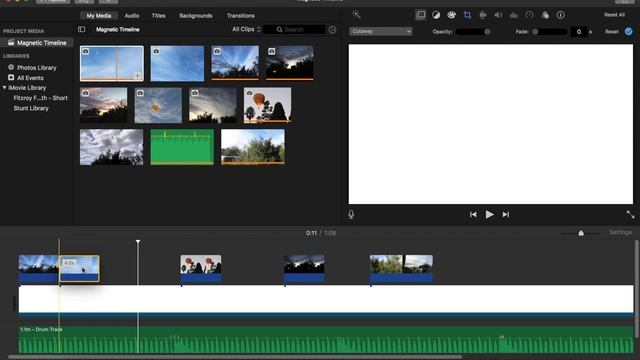Screen dimensions: 640x360
Task: Select the highlighted 4.0s cutaway clip in timeline
Action: (x=79, y=269)
